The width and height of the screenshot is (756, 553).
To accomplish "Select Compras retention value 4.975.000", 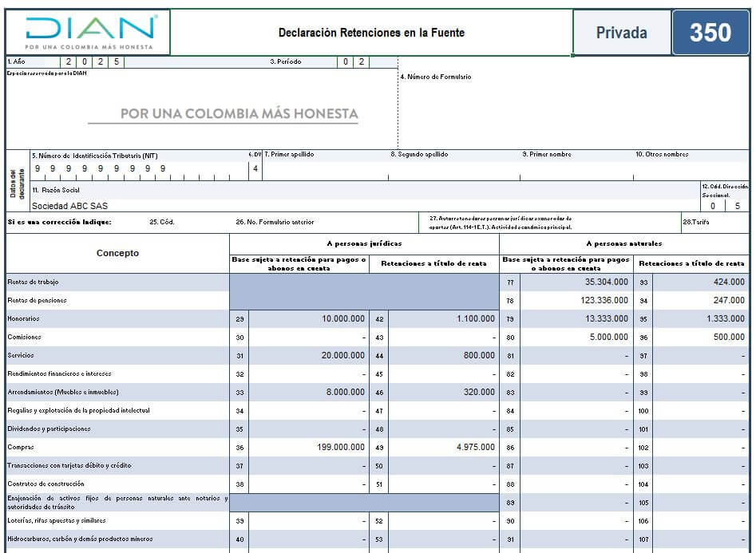I will click(444, 447).
